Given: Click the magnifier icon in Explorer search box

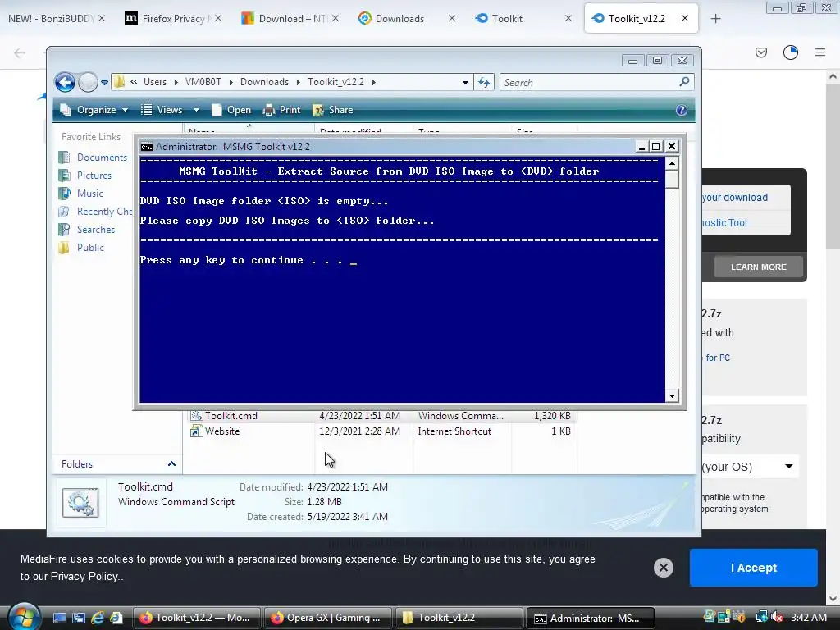Looking at the screenshot, I should coord(685,82).
